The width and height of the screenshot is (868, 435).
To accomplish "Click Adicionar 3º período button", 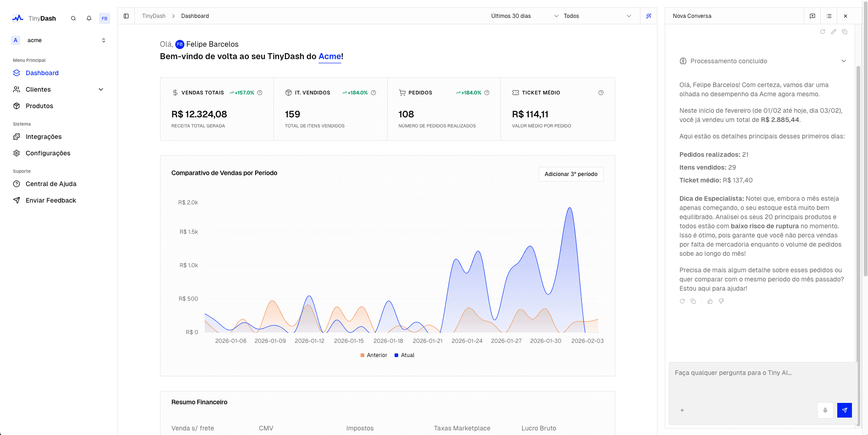I will pyautogui.click(x=571, y=174).
